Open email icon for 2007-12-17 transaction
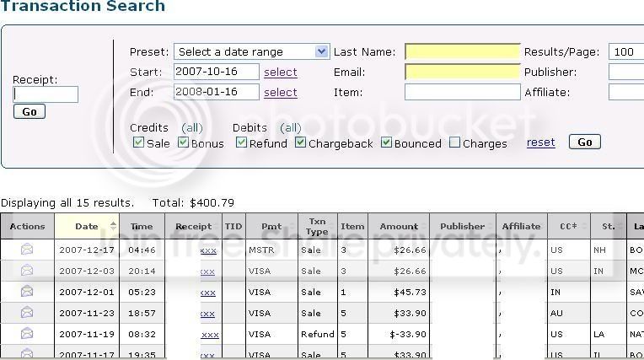 coord(27,249)
